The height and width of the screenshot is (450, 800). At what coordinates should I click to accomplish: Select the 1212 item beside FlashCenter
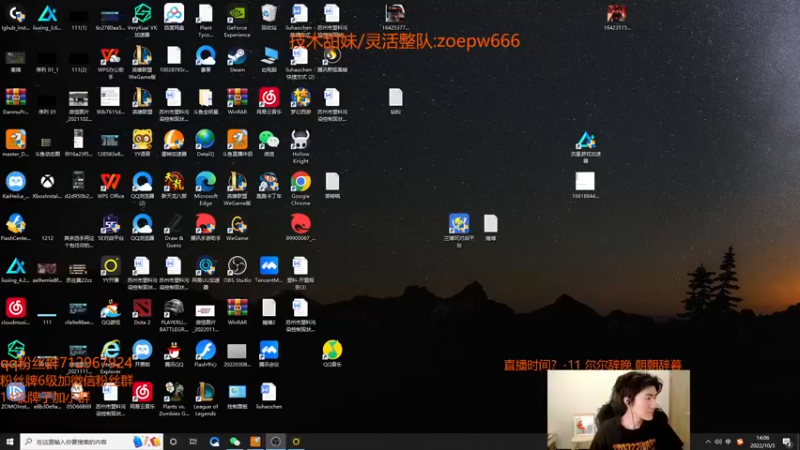[47, 237]
